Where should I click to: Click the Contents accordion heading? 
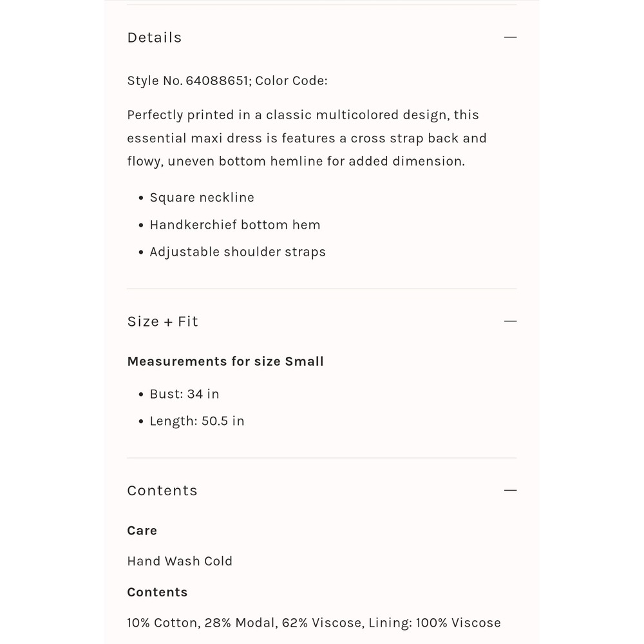pos(162,490)
